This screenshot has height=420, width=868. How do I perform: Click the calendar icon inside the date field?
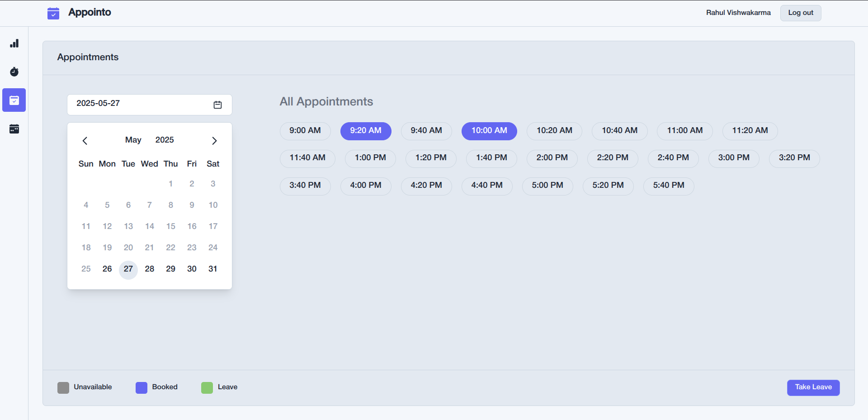click(218, 105)
